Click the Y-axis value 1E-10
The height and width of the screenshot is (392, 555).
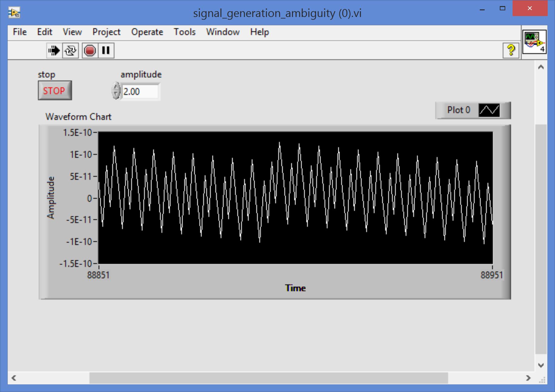[81, 155]
